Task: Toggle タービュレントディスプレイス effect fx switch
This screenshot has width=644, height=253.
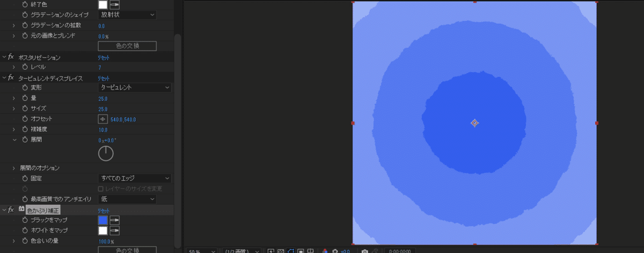Action: pos(11,78)
